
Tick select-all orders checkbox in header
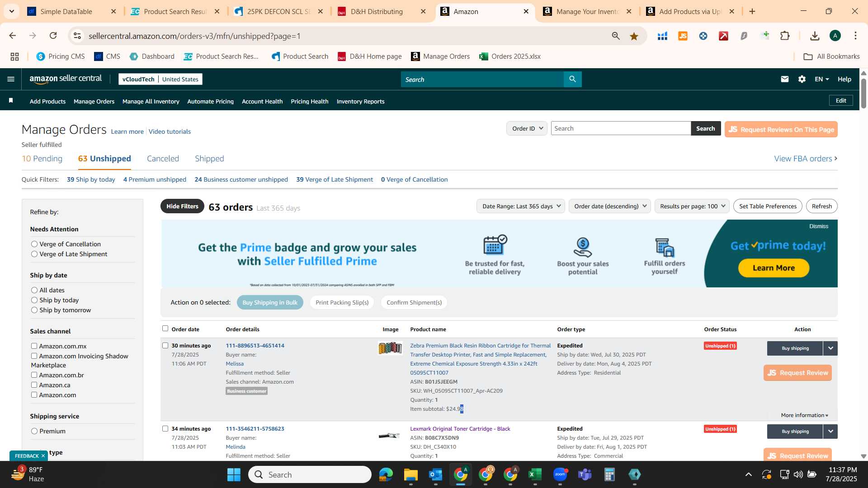click(x=165, y=328)
